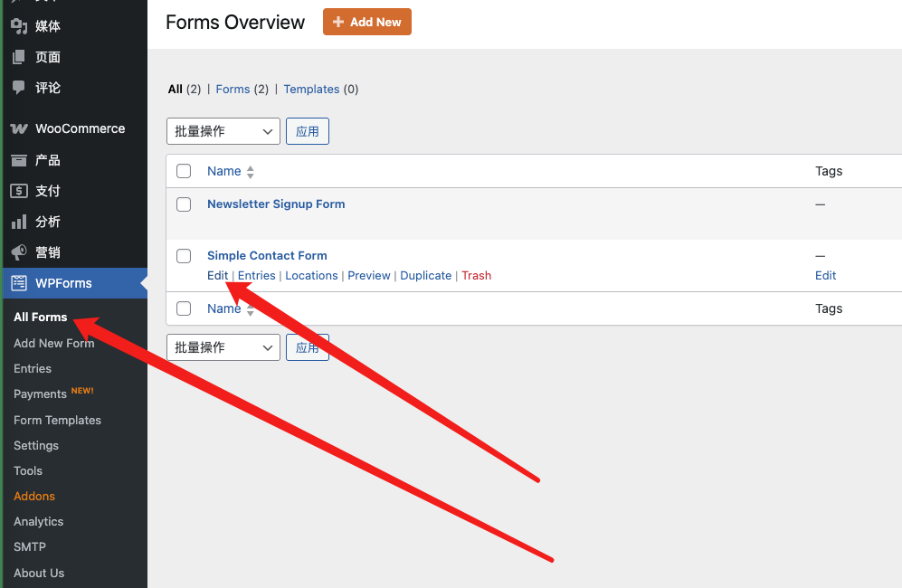Click the Comments (评论) speech bubble icon
Image resolution: width=902 pixels, height=588 pixels.
click(19, 88)
